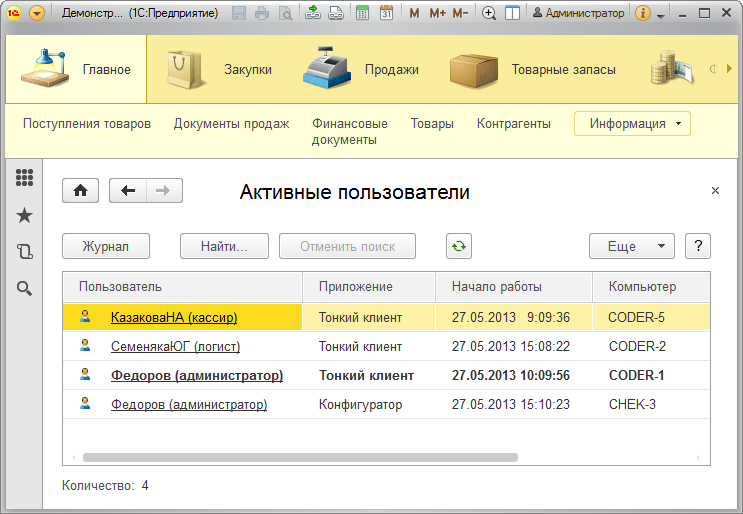743x514 pixels.
Task: Sort by the Начало работы column header
Action: click(514, 287)
